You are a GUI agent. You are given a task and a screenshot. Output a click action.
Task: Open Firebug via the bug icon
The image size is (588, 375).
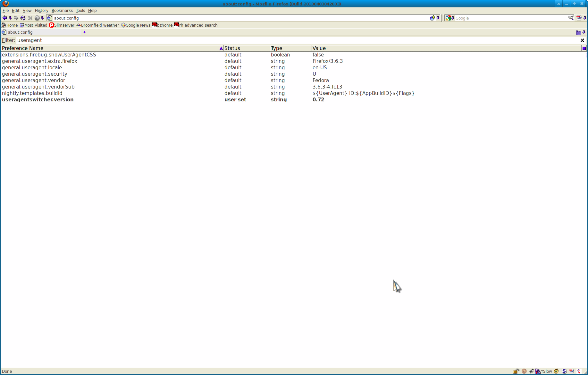(x=531, y=371)
